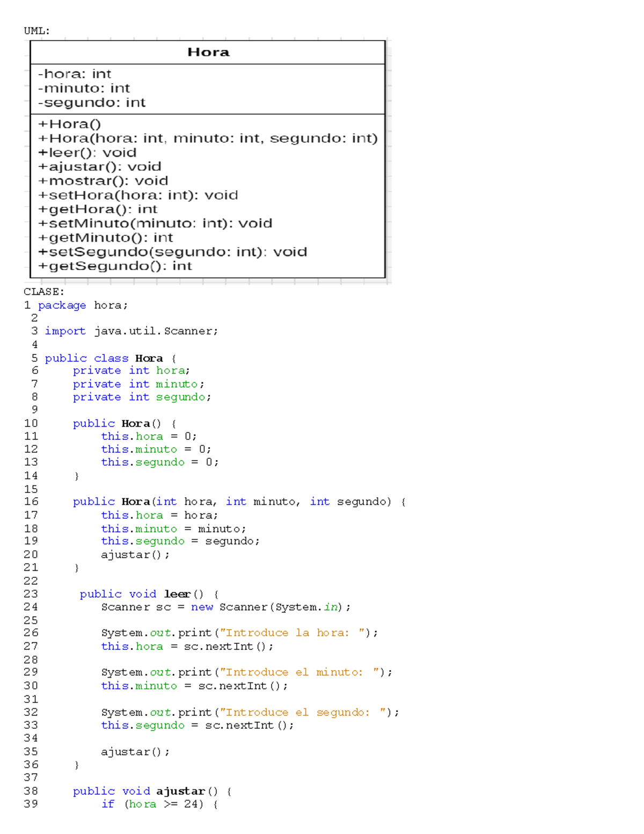644x834 pixels.
Task: Click the Hora class title in the UML diagram
Action: 208,52
